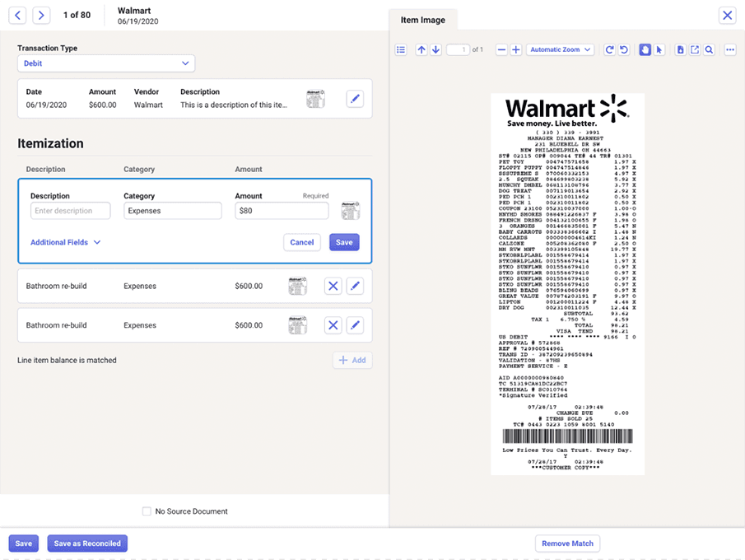The width and height of the screenshot is (745, 560).
Task: Open the Transaction Type dropdown
Action: click(105, 63)
